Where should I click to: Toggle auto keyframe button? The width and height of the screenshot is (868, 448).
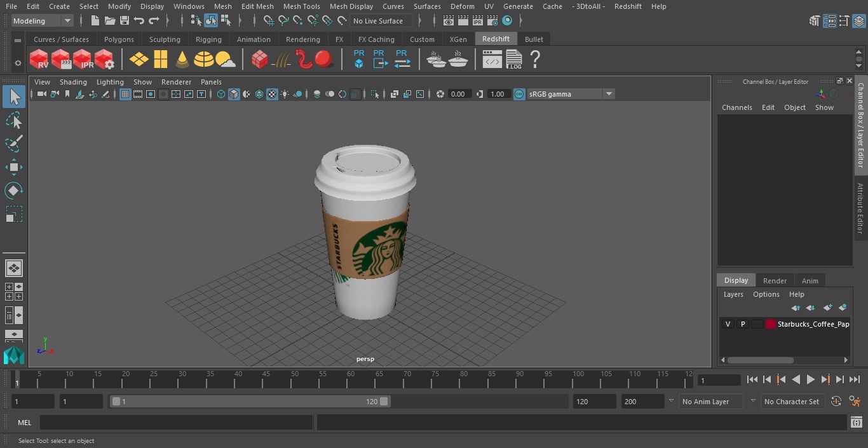point(836,402)
